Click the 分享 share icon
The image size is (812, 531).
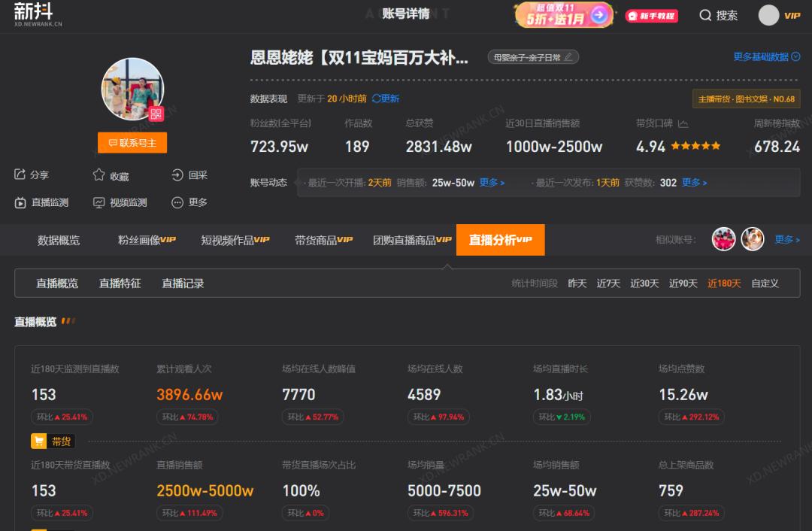tap(20, 175)
